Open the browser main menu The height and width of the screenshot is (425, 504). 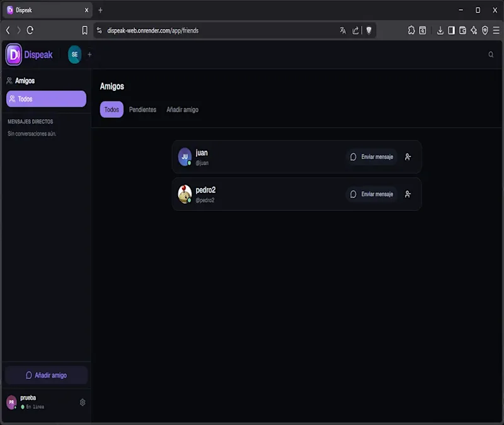pos(496,30)
